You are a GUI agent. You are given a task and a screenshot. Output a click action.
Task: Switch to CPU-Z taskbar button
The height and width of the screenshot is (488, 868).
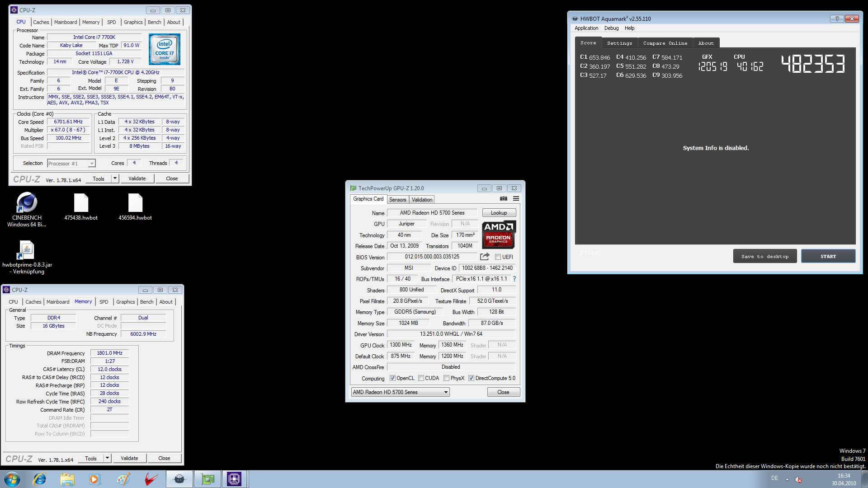pos(234,479)
